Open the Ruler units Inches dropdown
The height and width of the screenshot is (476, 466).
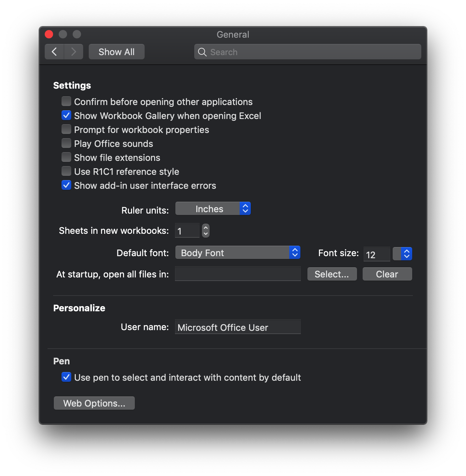tap(213, 209)
